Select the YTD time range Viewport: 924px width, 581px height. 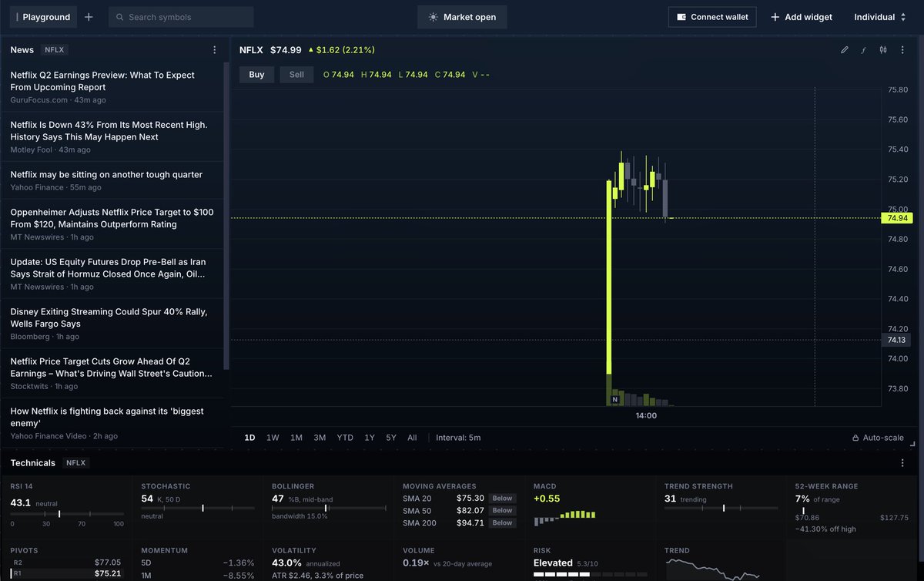tap(345, 438)
